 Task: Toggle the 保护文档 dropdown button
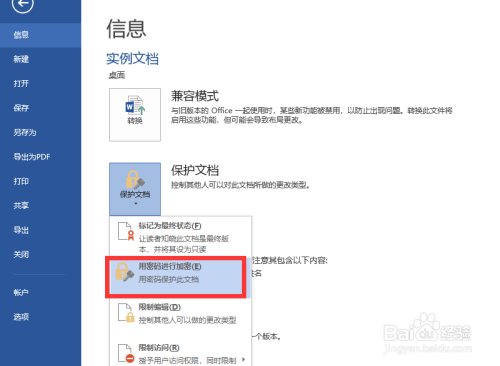coord(135,189)
